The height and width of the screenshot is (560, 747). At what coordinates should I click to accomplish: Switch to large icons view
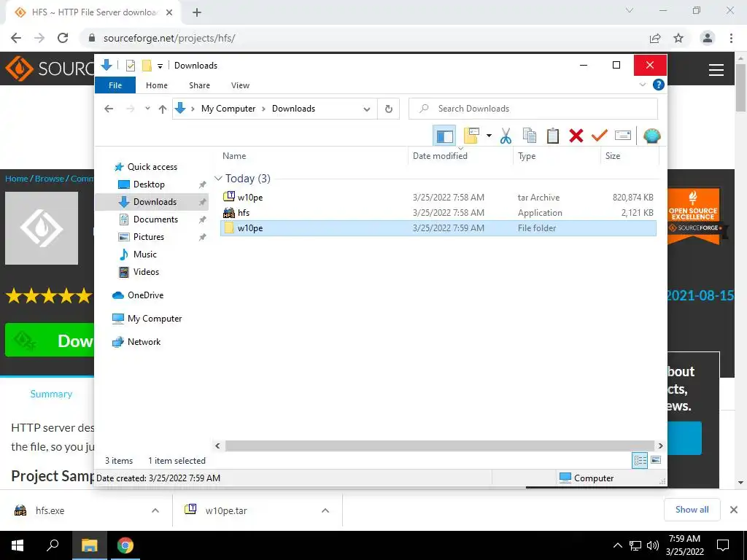coord(656,460)
